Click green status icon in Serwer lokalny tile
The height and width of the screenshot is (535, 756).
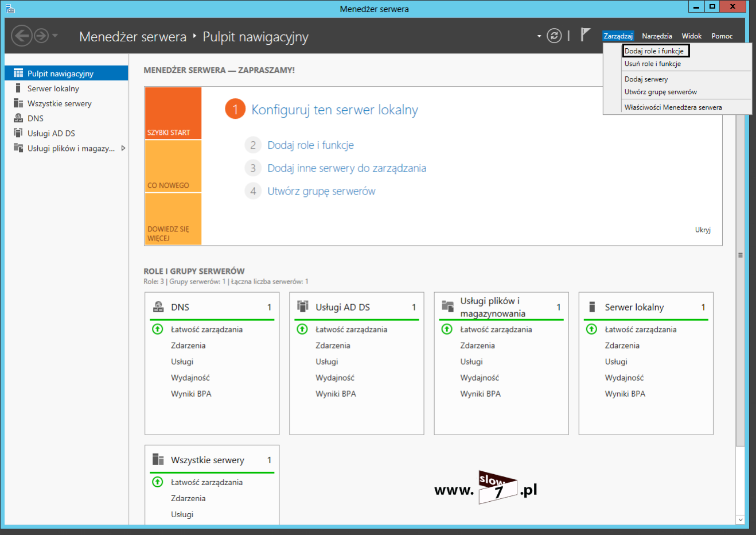(x=591, y=329)
